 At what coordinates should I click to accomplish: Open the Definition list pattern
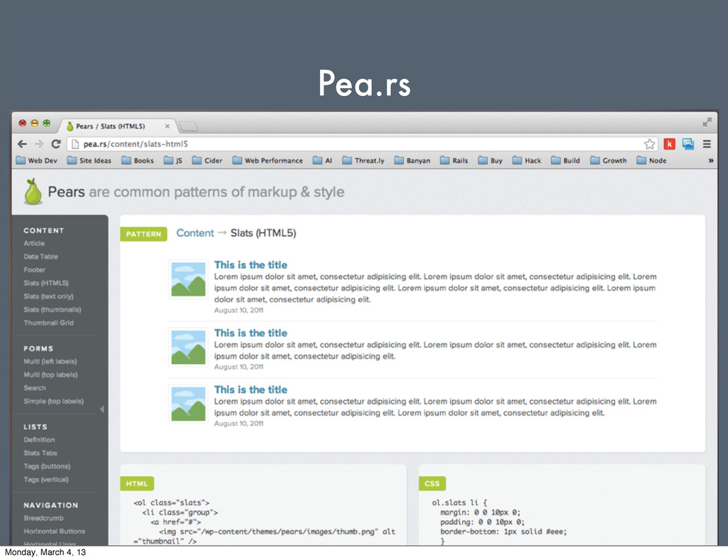point(39,440)
